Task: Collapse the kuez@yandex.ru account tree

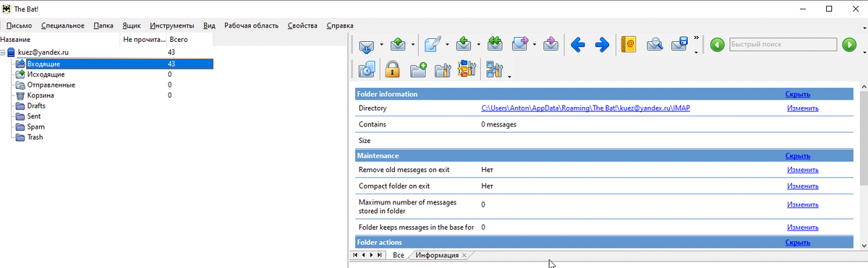Action: pyautogui.click(x=3, y=53)
